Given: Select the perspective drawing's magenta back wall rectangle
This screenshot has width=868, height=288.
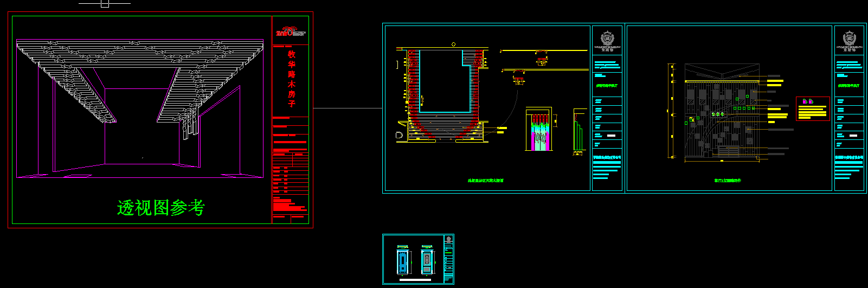Looking at the screenshot, I should tap(142, 126).
